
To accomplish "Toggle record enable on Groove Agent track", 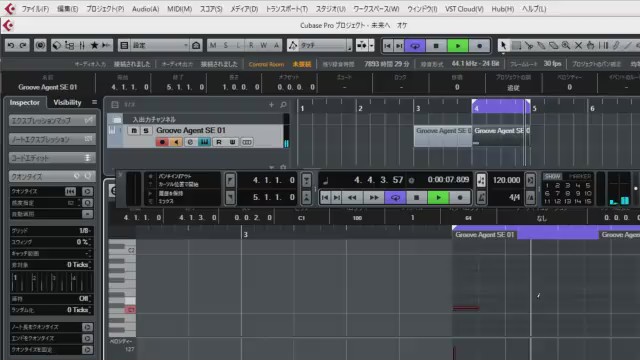I will (162, 142).
